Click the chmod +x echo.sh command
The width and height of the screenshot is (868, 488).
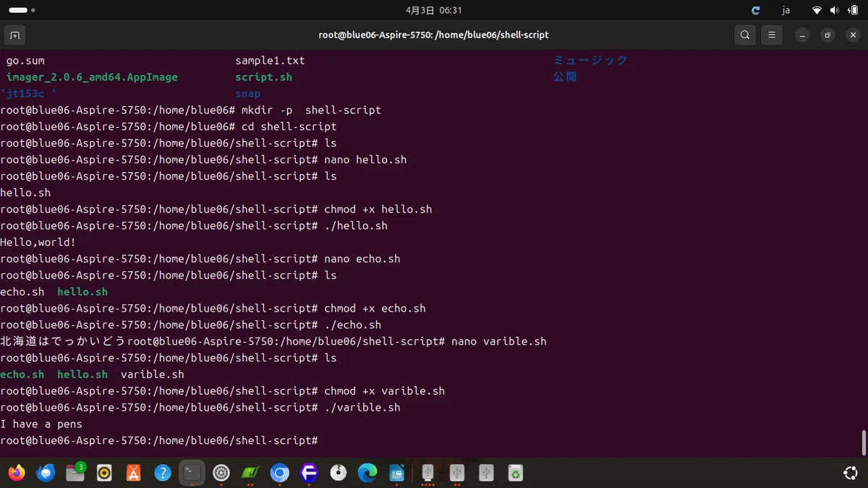[375, 309]
